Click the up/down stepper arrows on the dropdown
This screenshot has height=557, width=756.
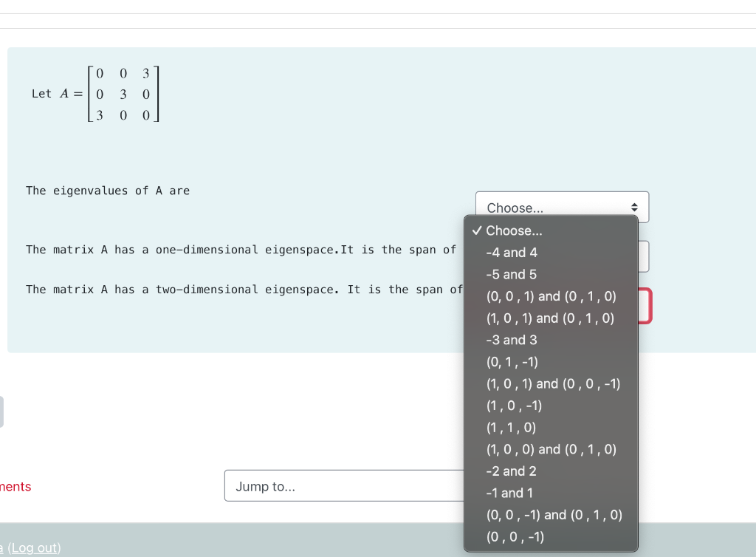pos(633,207)
